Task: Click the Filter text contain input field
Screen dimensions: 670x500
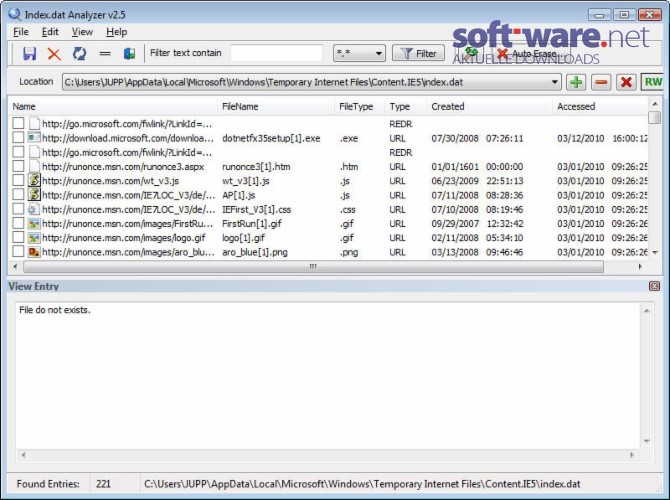Action: click(x=276, y=53)
